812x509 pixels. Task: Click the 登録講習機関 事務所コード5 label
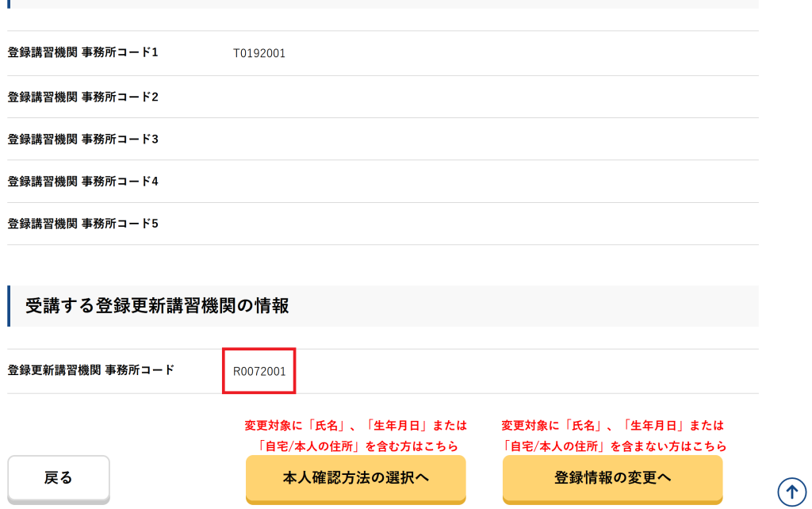point(83,224)
